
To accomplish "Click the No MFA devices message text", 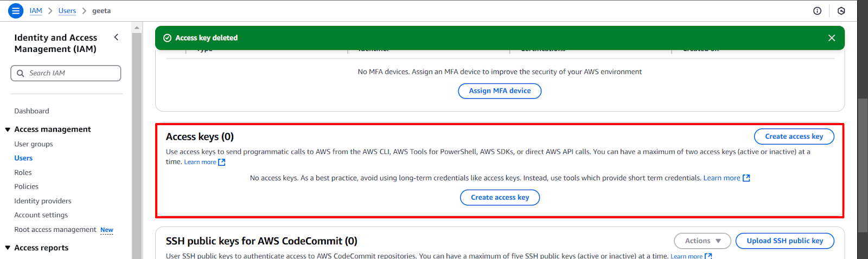I will tap(500, 72).
